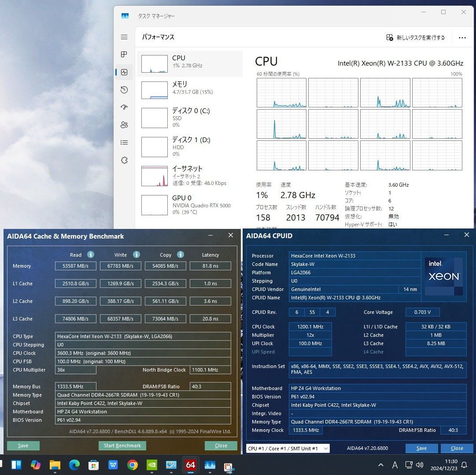
Task: Click the three-dot more options in Task Manager
Action: [462, 37]
